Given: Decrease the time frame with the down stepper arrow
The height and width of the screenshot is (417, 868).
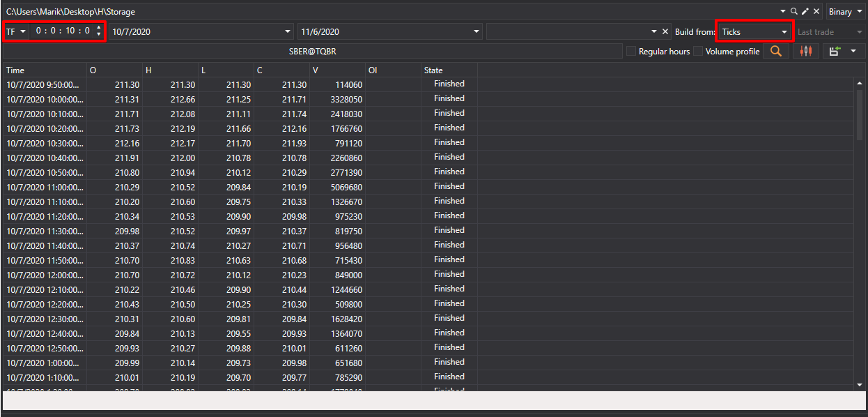Looking at the screenshot, I should click(99, 35).
